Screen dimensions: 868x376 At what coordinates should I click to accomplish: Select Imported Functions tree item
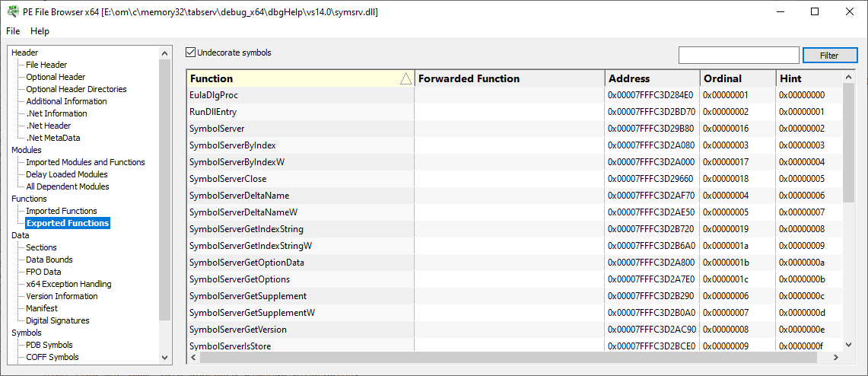click(x=62, y=211)
